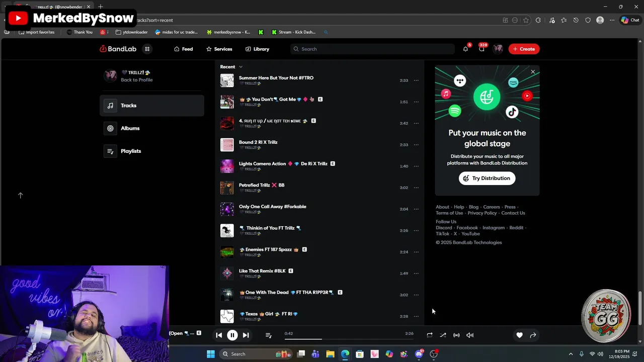This screenshot has width=644, height=362.
Task: Click the One With The Dead track title
Action: tap(286, 292)
